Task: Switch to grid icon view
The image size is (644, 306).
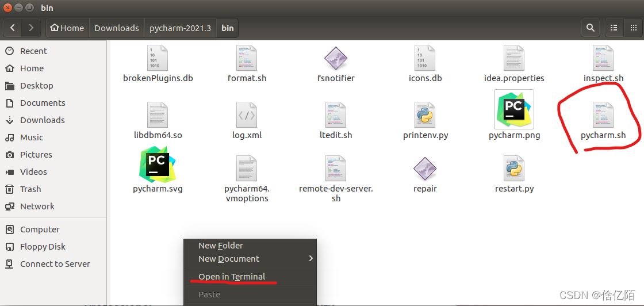Action: pyautogui.click(x=633, y=28)
